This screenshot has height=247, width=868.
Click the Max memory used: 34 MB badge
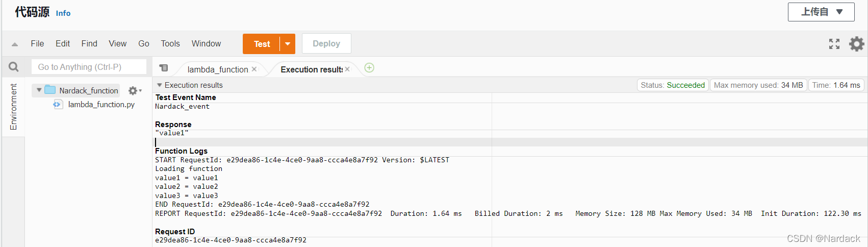pos(758,85)
